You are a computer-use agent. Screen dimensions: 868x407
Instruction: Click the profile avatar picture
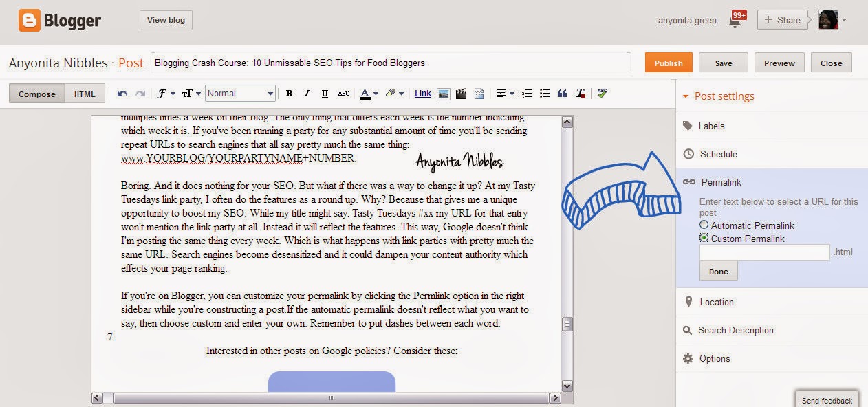[827, 19]
